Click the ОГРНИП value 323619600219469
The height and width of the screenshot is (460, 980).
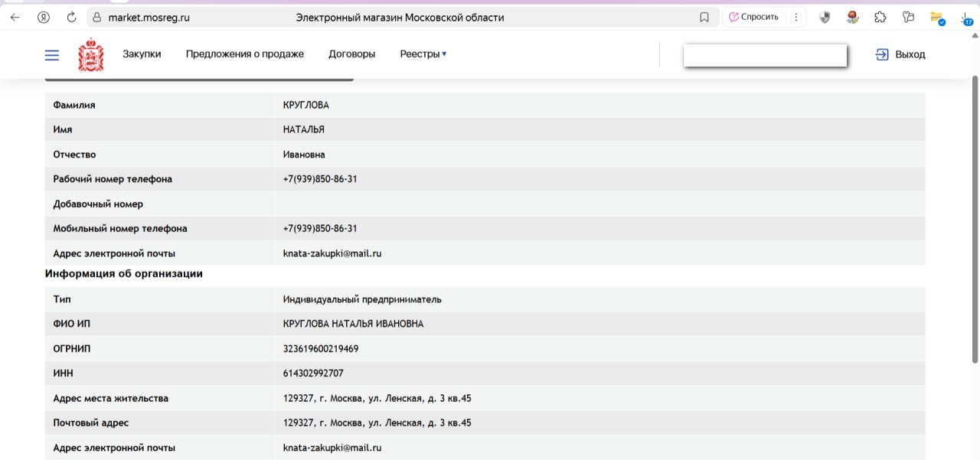(x=321, y=348)
